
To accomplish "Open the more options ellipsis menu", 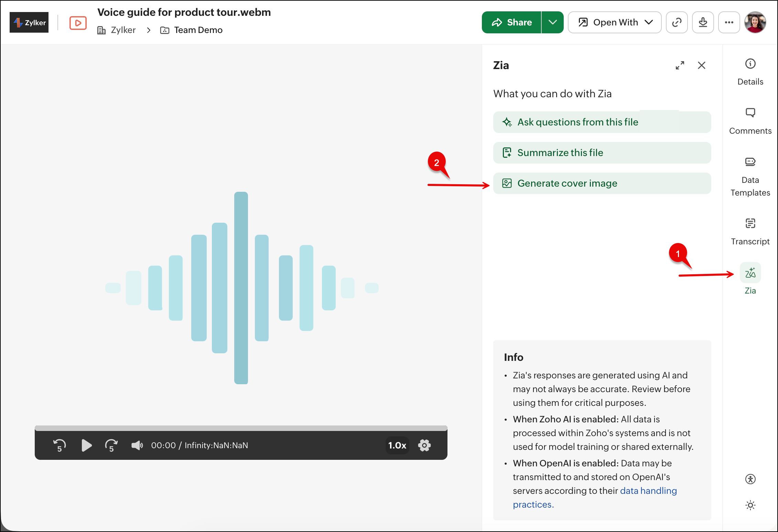I will tap(729, 22).
